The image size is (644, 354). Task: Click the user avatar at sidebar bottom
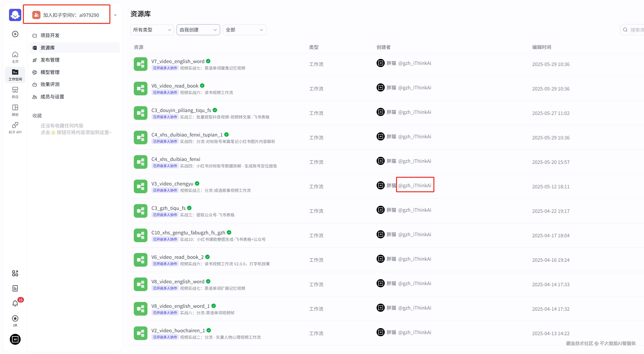coord(15,339)
